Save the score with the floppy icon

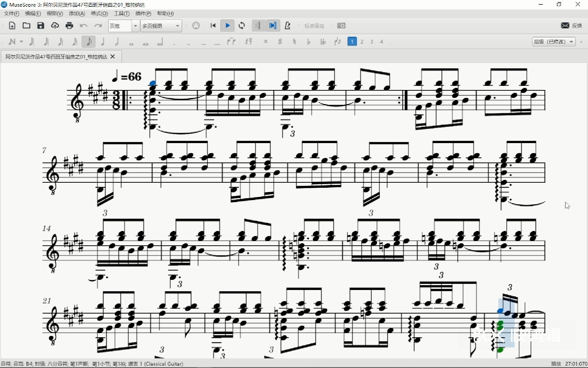40,26
